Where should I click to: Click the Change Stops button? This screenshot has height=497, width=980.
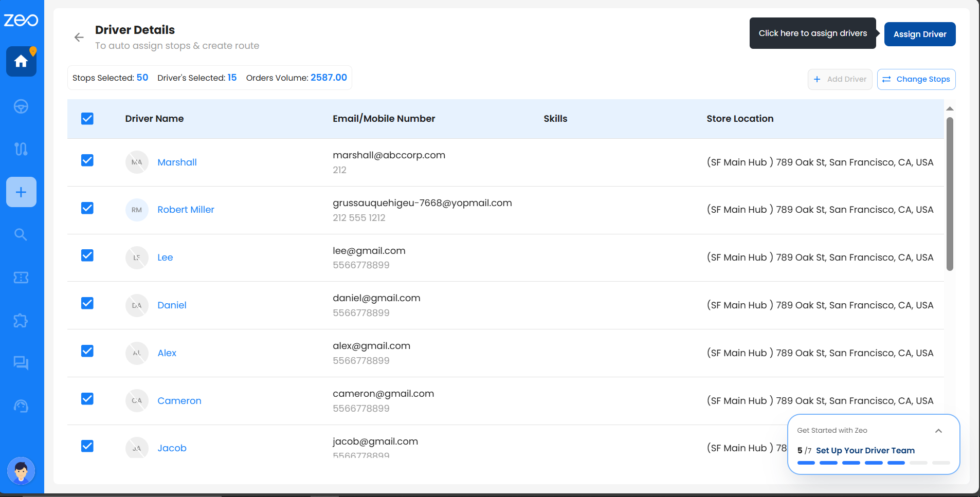(916, 79)
